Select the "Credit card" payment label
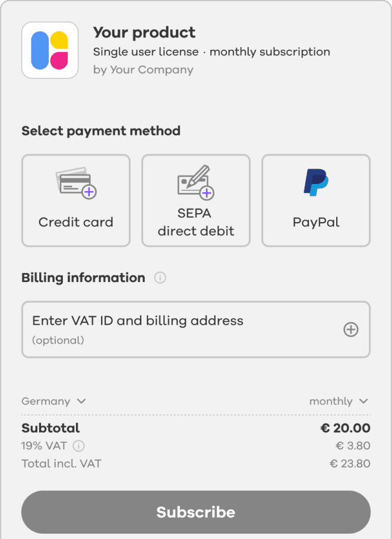The image size is (392, 539). click(75, 223)
